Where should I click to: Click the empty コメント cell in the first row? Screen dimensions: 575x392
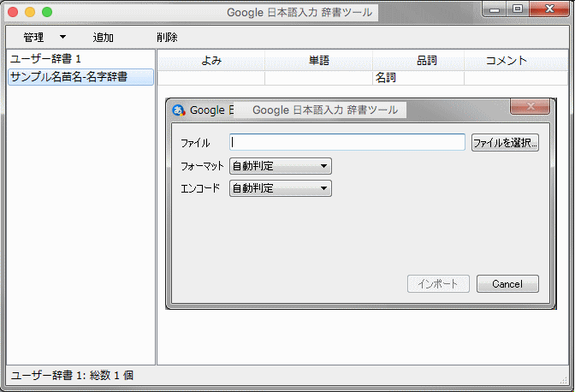pyautogui.click(x=516, y=78)
